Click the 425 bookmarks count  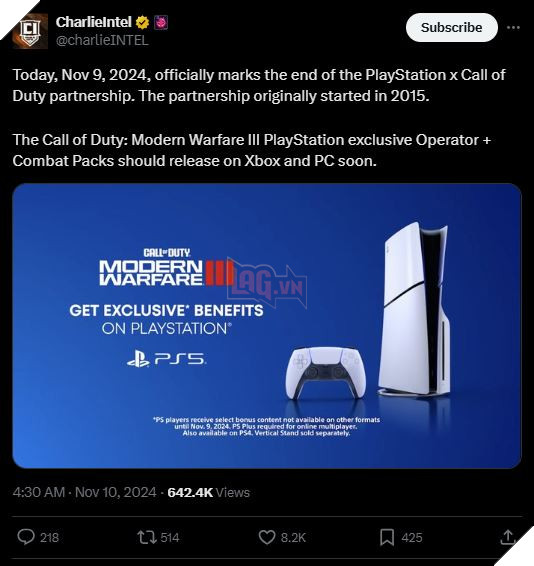[x=412, y=537]
